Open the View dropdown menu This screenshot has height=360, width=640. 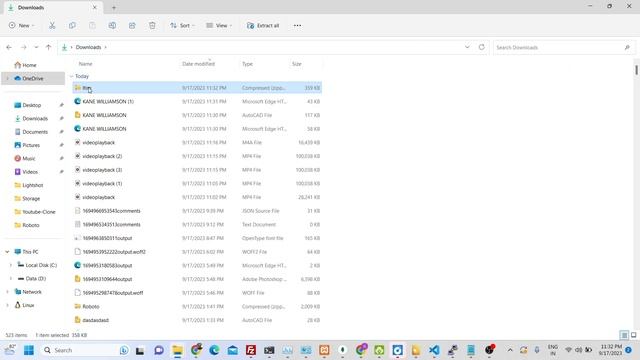tap(219, 25)
